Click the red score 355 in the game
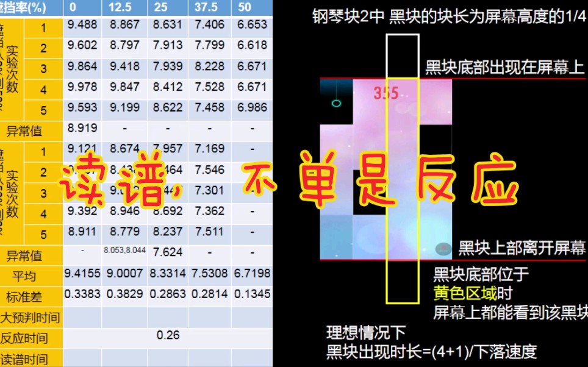588x367 pixels. (386, 93)
